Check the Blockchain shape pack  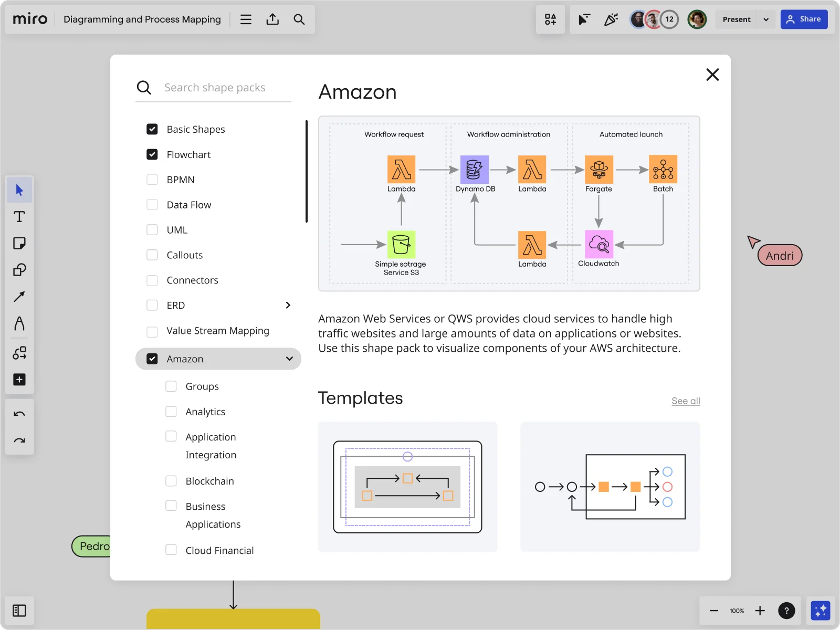click(x=171, y=480)
